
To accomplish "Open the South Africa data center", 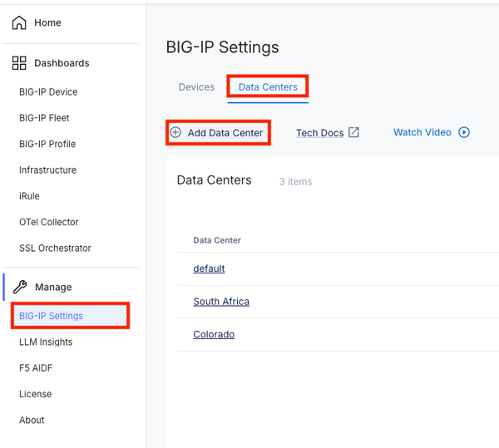I will click(x=221, y=302).
